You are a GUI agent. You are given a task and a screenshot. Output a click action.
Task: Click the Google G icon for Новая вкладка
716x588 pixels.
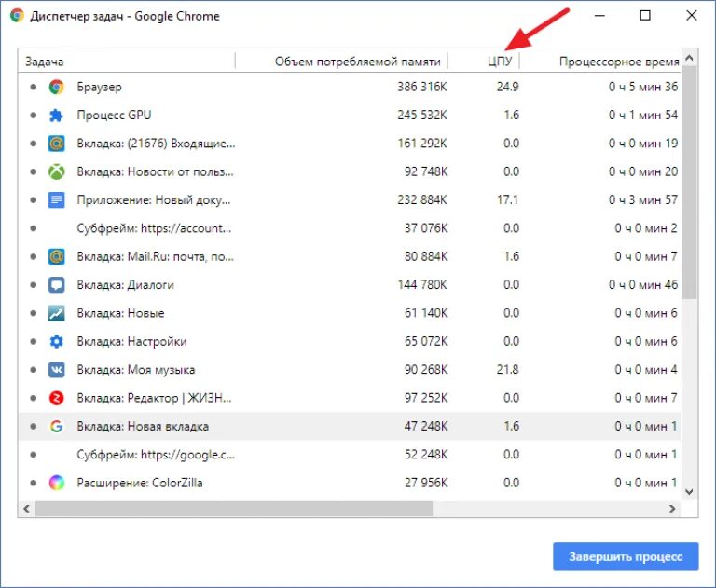click(56, 427)
